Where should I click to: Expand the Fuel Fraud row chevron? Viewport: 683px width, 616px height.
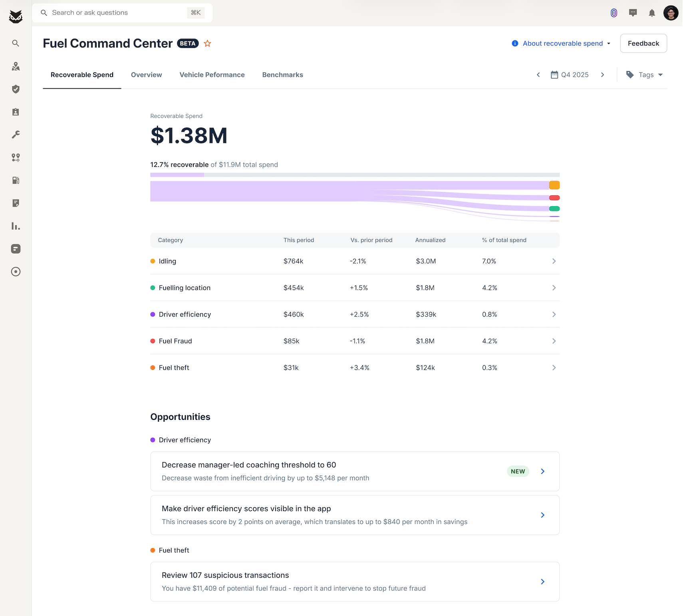pyautogui.click(x=554, y=341)
